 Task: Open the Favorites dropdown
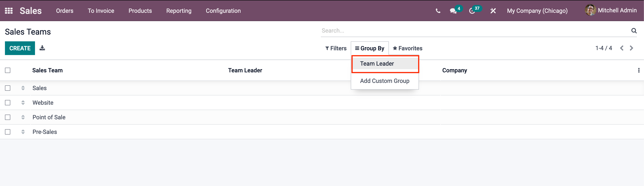(407, 48)
